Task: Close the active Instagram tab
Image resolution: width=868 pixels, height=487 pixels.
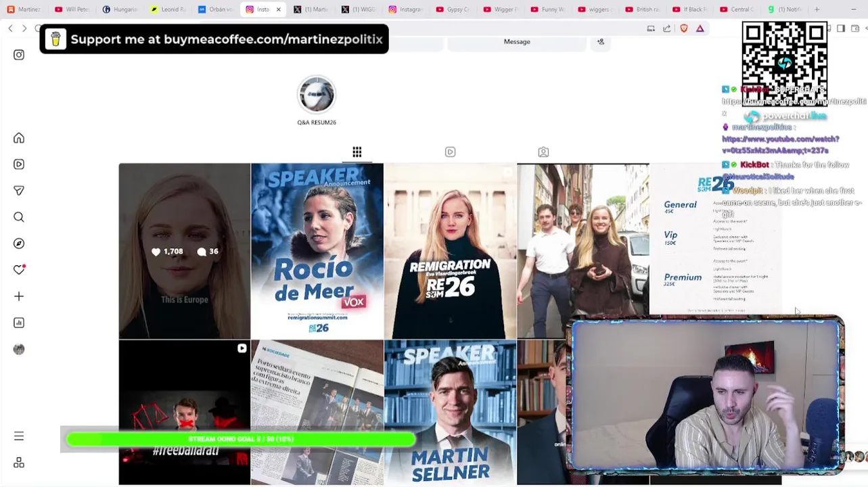Action: click(x=278, y=9)
